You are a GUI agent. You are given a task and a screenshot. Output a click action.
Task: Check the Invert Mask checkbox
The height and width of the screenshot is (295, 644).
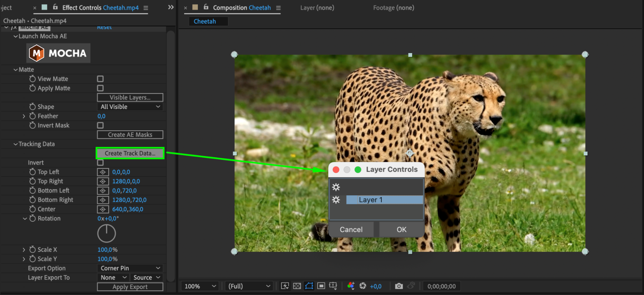(101, 125)
